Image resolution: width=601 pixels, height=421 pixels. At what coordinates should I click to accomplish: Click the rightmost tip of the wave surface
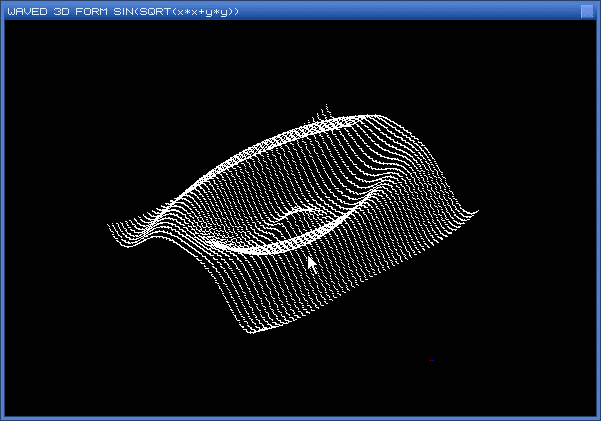(477, 211)
